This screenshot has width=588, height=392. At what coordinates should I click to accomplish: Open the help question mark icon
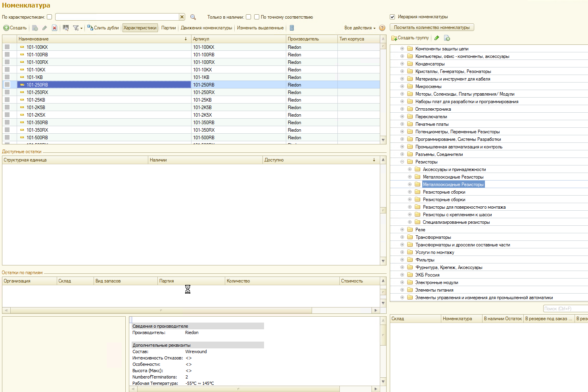pyautogui.click(x=382, y=28)
